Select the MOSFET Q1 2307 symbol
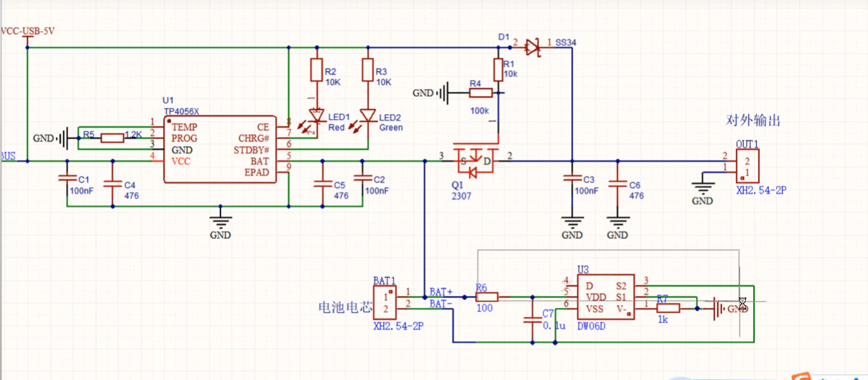 tap(474, 161)
